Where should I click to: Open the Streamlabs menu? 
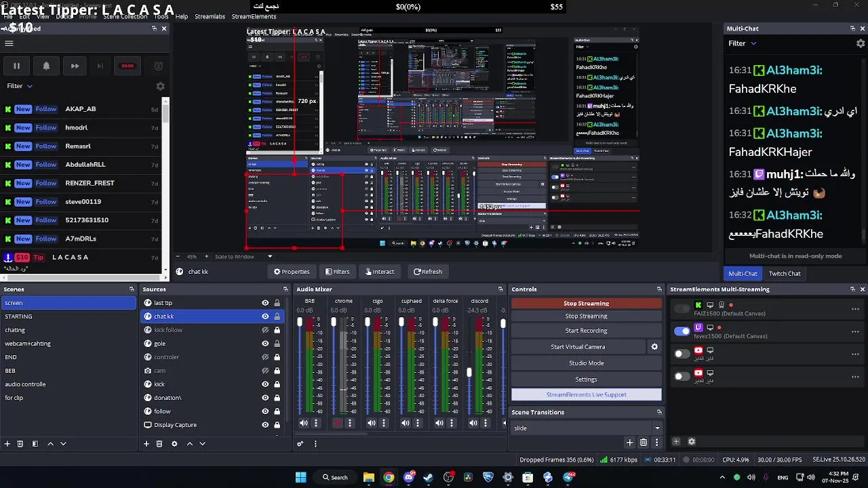pyautogui.click(x=210, y=16)
